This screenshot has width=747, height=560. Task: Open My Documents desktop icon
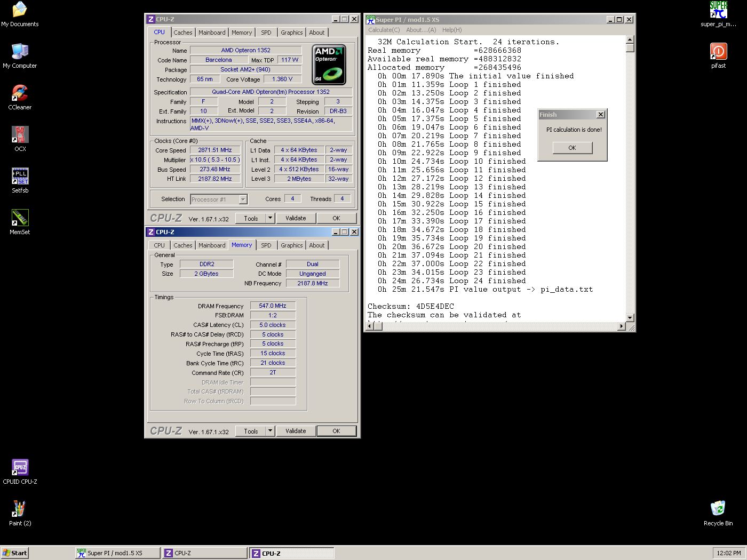click(x=20, y=14)
